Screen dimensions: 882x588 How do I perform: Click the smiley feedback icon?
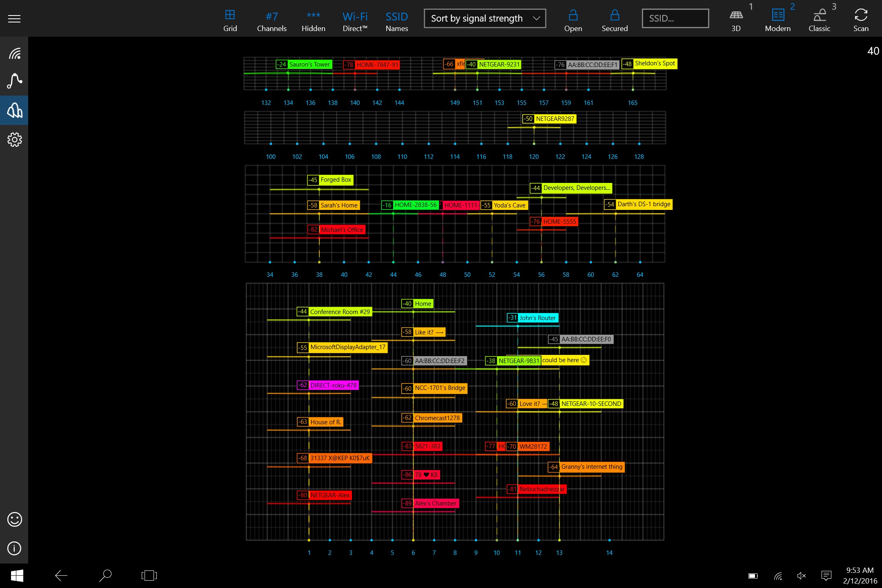14,519
